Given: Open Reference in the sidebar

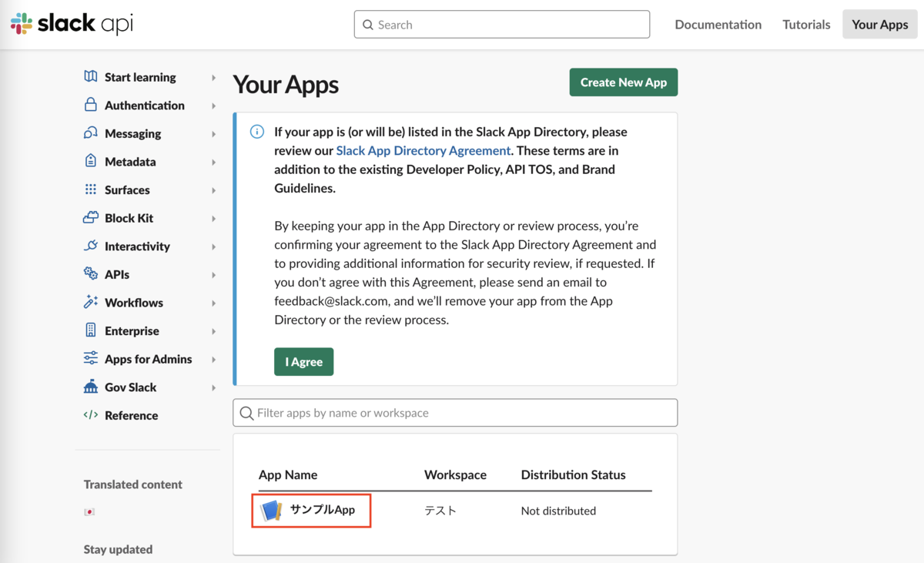Looking at the screenshot, I should (131, 415).
